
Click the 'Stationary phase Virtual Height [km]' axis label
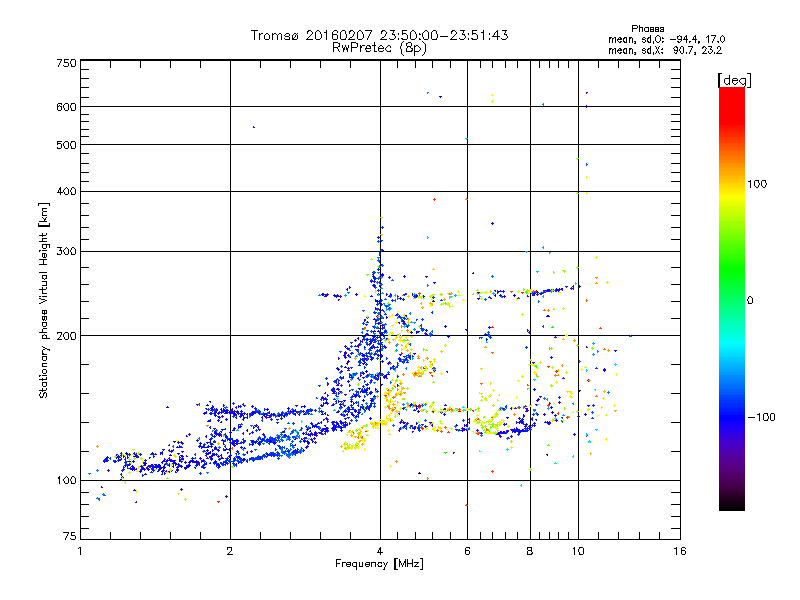[44, 300]
